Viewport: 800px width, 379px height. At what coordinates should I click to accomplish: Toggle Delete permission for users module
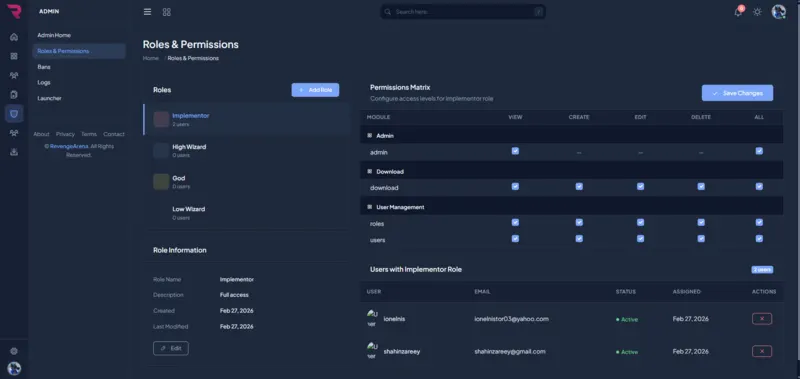pyautogui.click(x=701, y=239)
